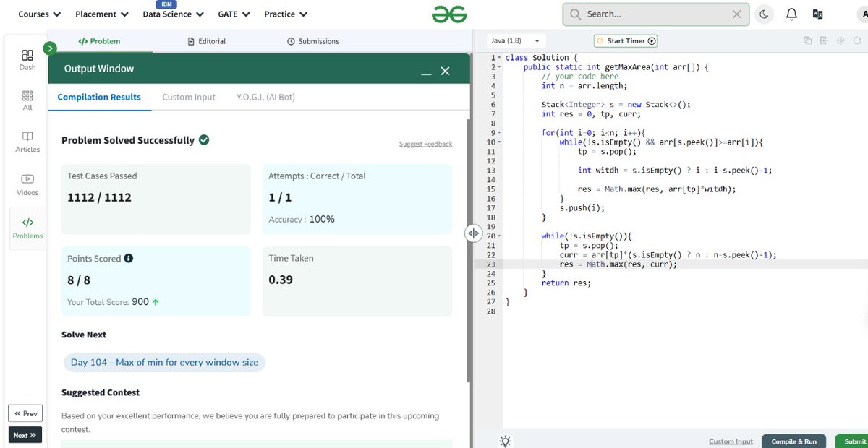Viewport: 868px width, 448px height.
Task: Close the Output Window
Action: pyautogui.click(x=445, y=71)
